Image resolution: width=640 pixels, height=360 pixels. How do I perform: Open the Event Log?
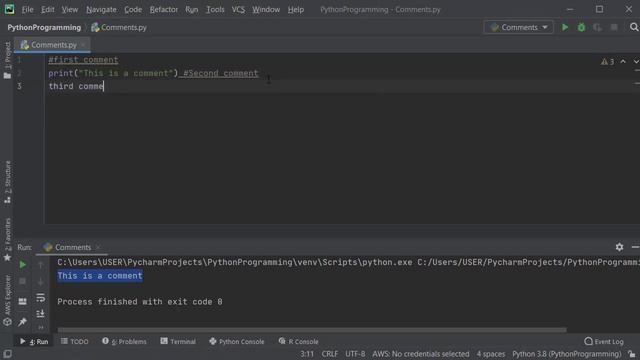coord(604,341)
